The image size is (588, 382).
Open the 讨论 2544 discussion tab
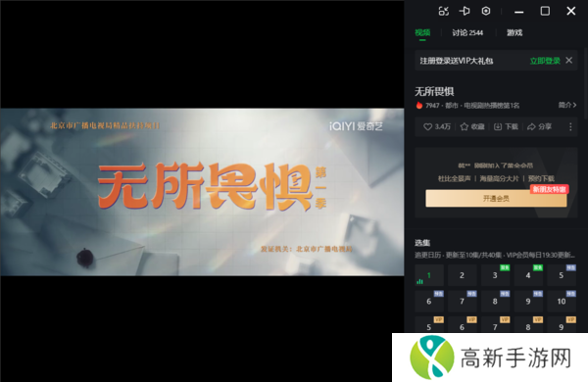[x=467, y=32]
